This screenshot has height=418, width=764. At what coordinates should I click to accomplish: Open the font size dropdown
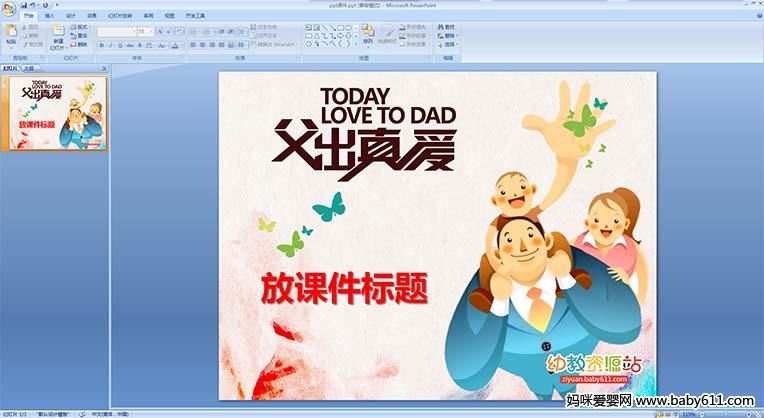coord(144,32)
